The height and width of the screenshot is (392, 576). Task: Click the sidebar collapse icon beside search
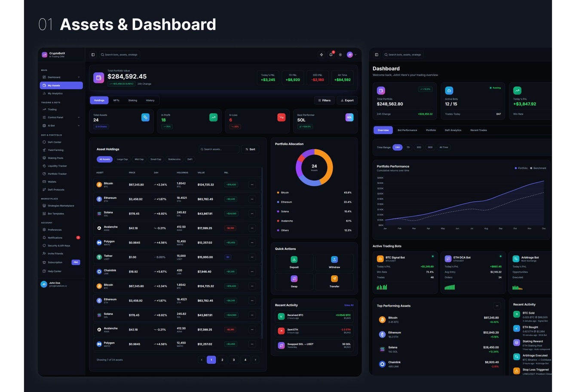93,55
